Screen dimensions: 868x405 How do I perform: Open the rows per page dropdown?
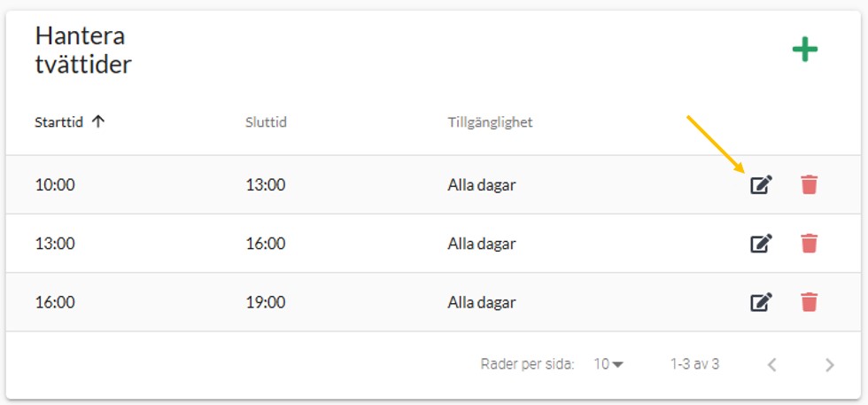pos(608,364)
